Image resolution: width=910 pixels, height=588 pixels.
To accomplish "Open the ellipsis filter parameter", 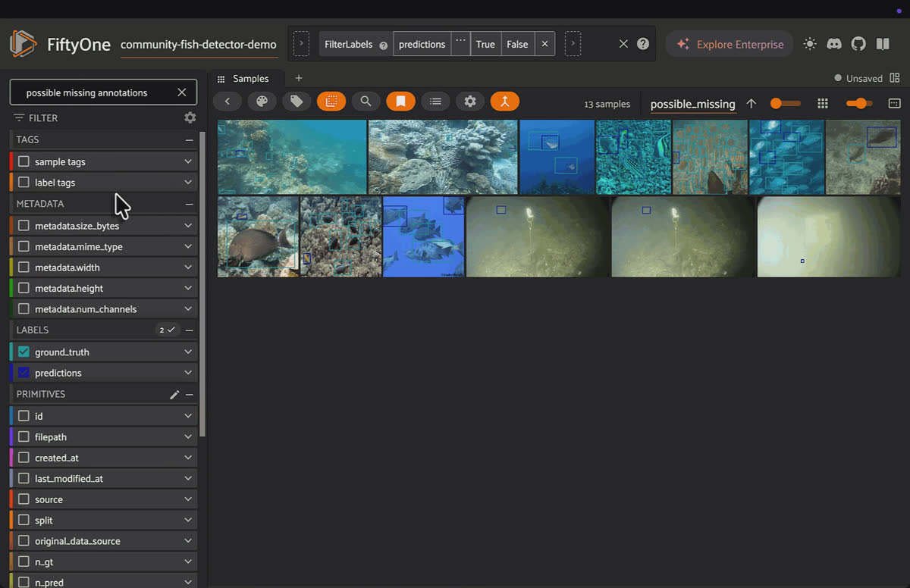I will pyautogui.click(x=460, y=42).
